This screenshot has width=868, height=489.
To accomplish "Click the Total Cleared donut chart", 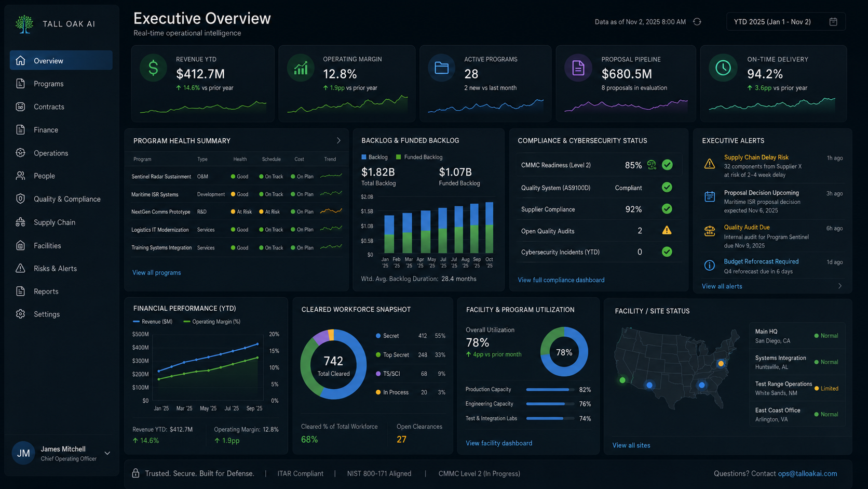I will point(333,364).
